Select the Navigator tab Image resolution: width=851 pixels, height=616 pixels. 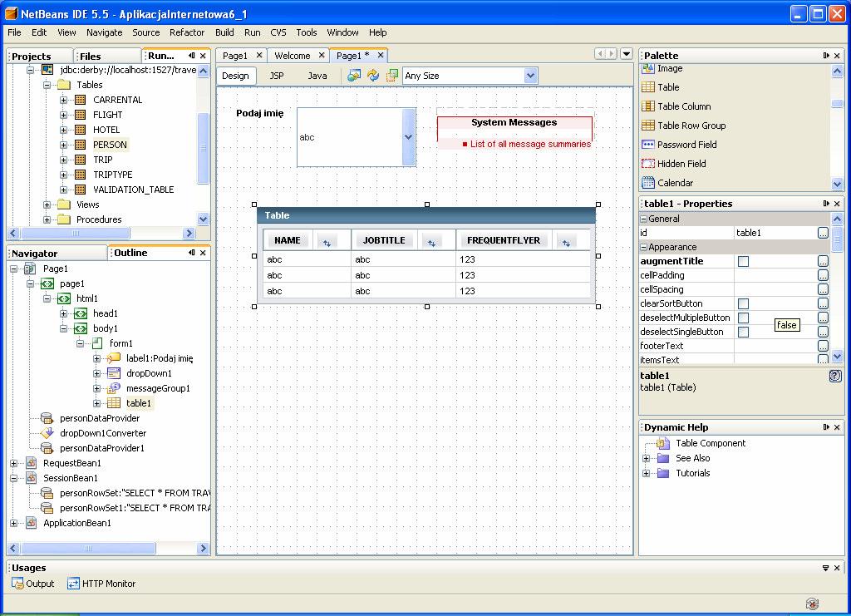coord(35,253)
